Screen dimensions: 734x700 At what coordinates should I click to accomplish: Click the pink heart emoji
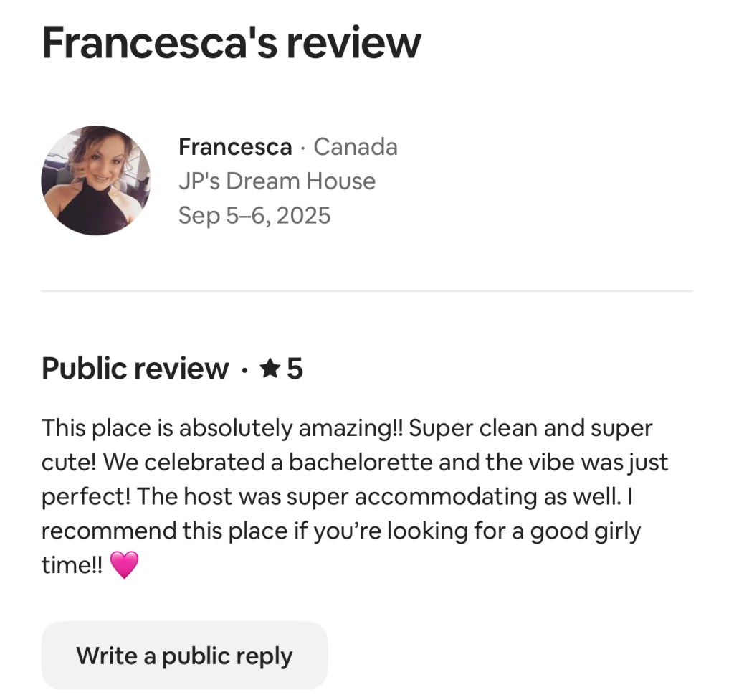124,565
